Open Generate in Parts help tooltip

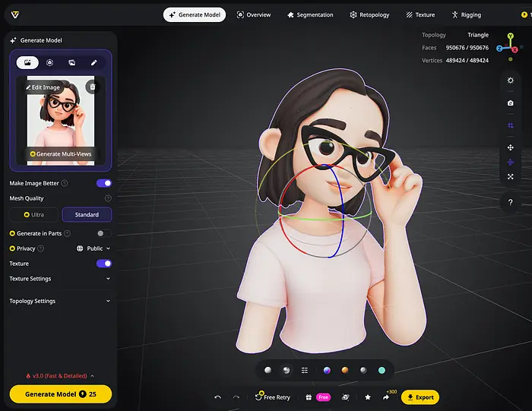[67, 233]
